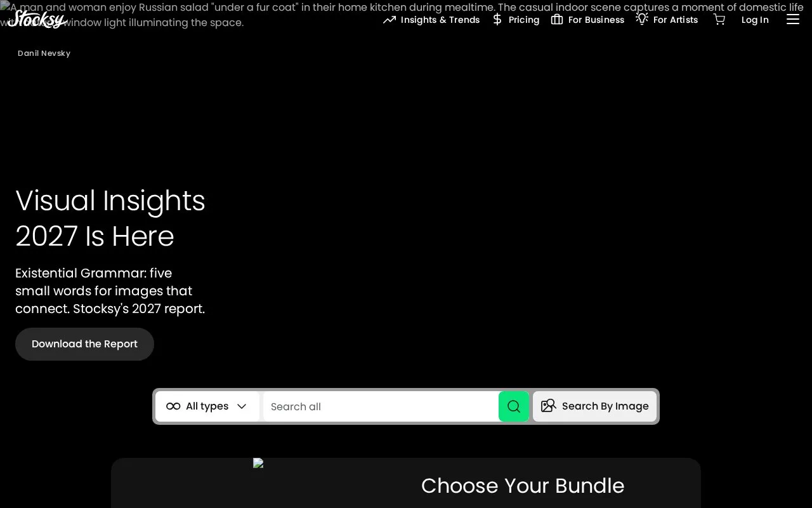The width and height of the screenshot is (812, 508).
Task: Click the Stocksy logo
Action: coord(36,19)
